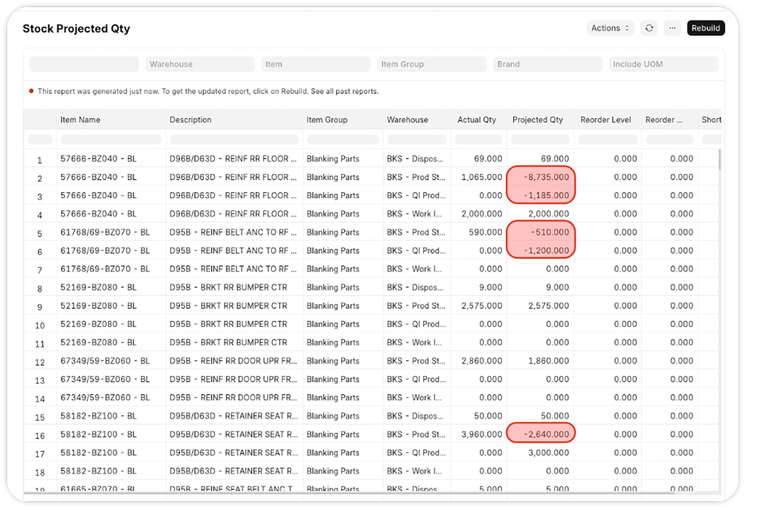Click the vertical table scrollbar
Image resolution: width=782 pixels, height=532 pixels.
[x=719, y=160]
